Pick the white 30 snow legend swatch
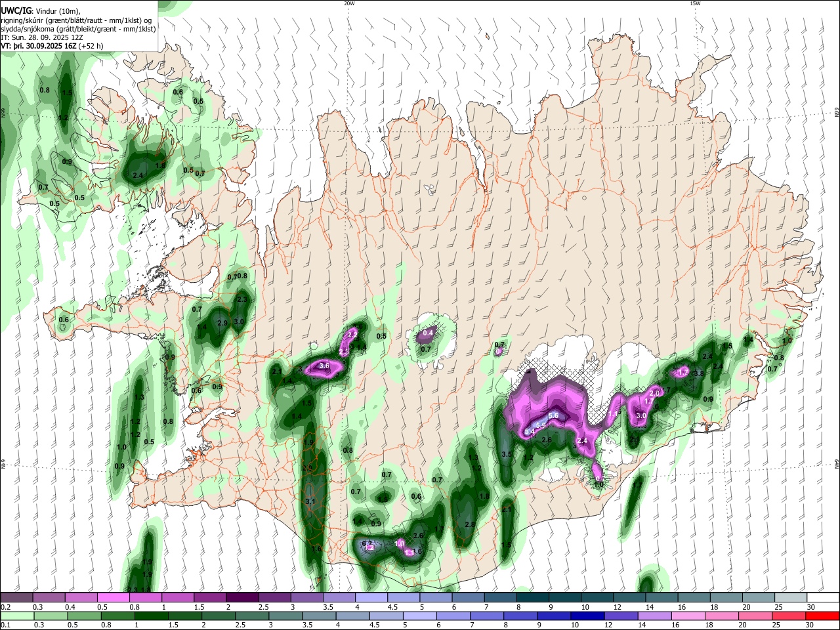Image resolution: width=840 pixels, height=630 pixels. [822, 597]
